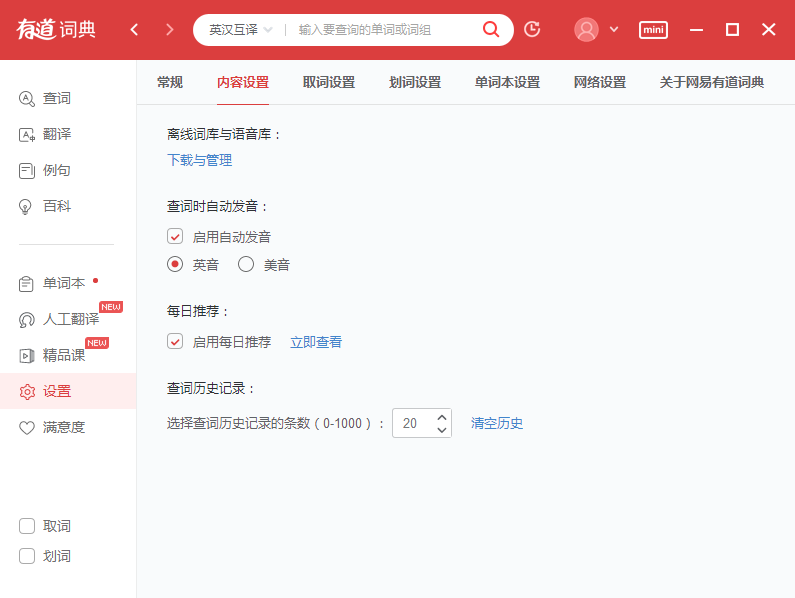Image resolution: width=795 pixels, height=598 pixels.
Task: Open 百科 in the sidebar
Action: [57, 206]
